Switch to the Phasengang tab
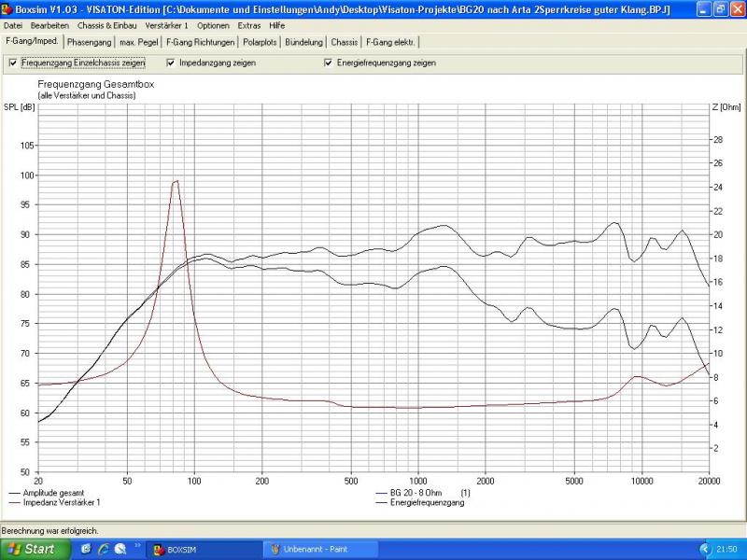Image resolution: width=747 pixels, height=560 pixels. (90, 42)
